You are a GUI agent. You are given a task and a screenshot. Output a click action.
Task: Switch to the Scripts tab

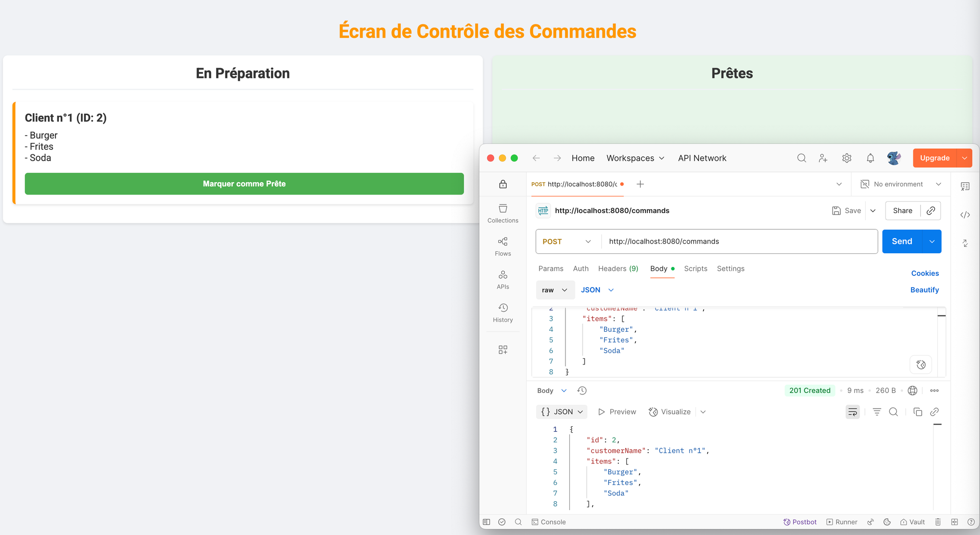point(695,268)
